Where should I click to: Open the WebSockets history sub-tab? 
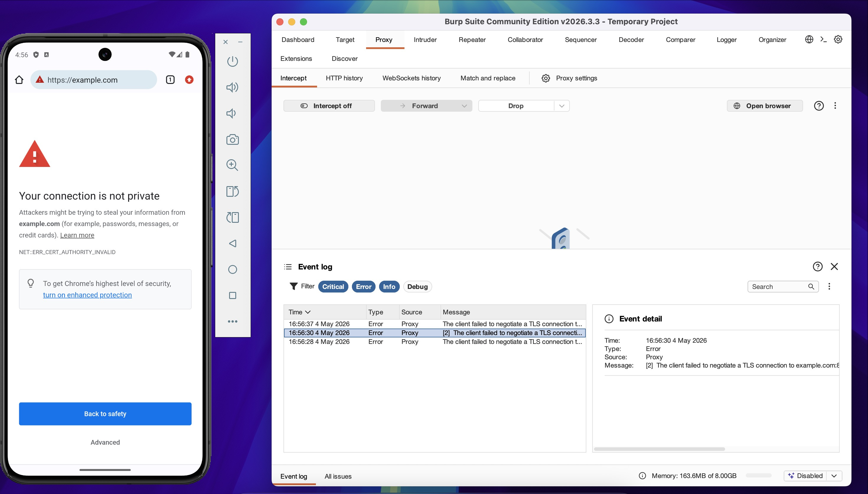click(412, 78)
